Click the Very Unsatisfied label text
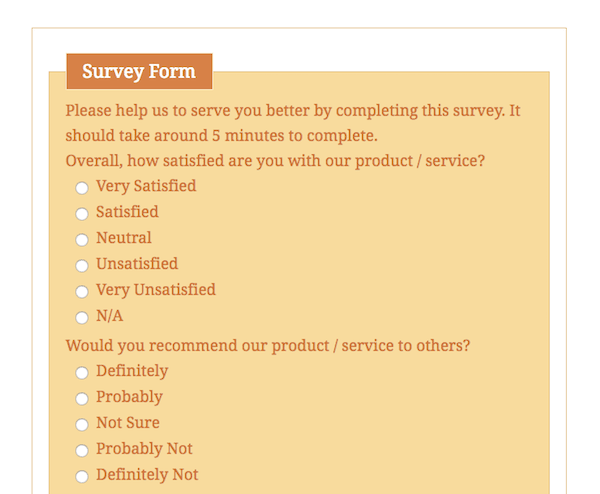This screenshot has height=494, width=600. point(156,290)
